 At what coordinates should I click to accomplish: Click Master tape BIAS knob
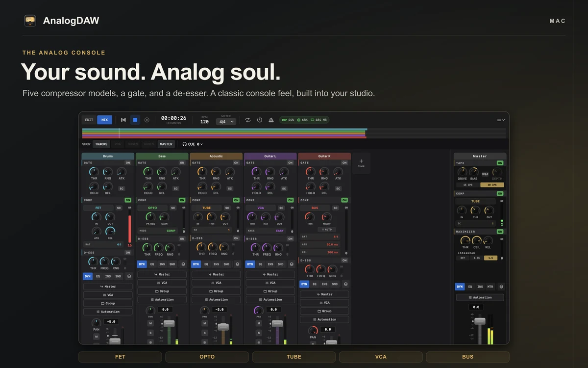(x=474, y=172)
